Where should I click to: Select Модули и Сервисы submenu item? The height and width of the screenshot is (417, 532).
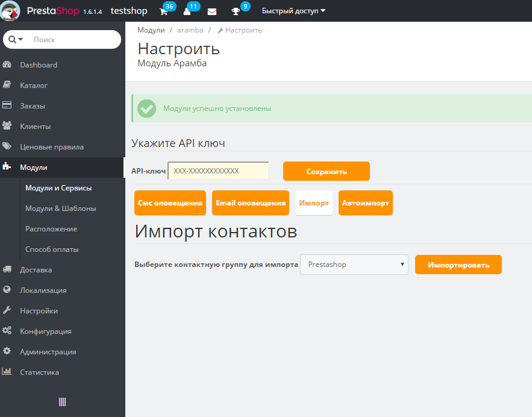[x=58, y=188]
